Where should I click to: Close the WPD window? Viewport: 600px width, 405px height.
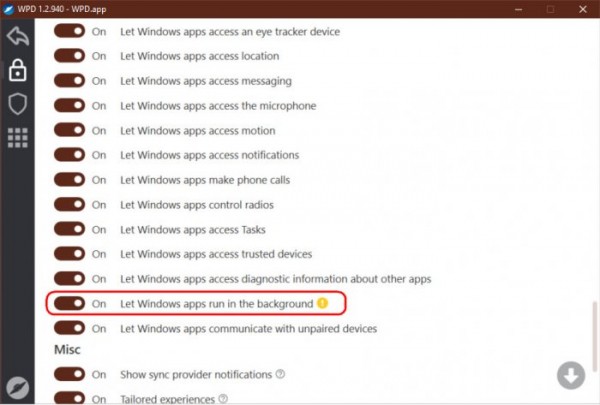583,9
